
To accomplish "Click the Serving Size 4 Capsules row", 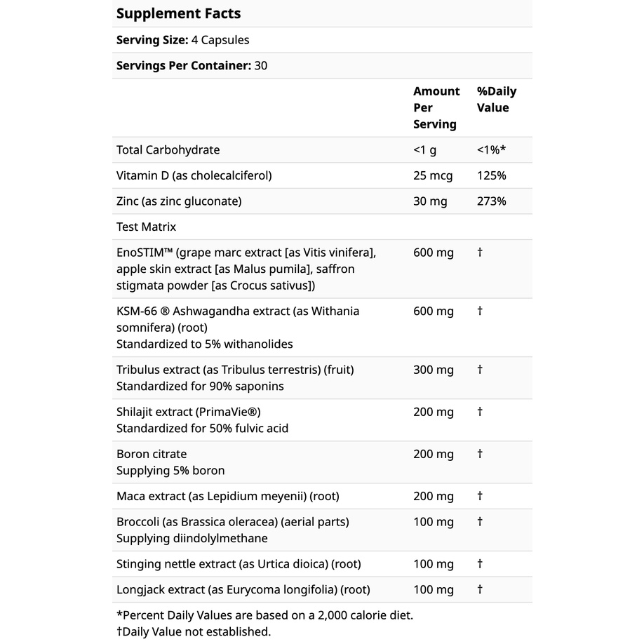I will pyautogui.click(x=182, y=40).
